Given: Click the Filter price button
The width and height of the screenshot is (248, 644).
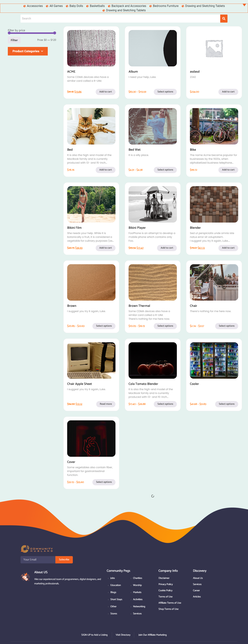Looking at the screenshot, I should coord(14,40).
